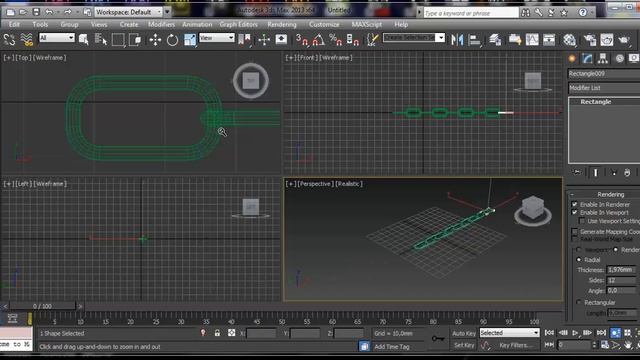
Task: Toggle the Auto Key button
Action: (x=464, y=333)
